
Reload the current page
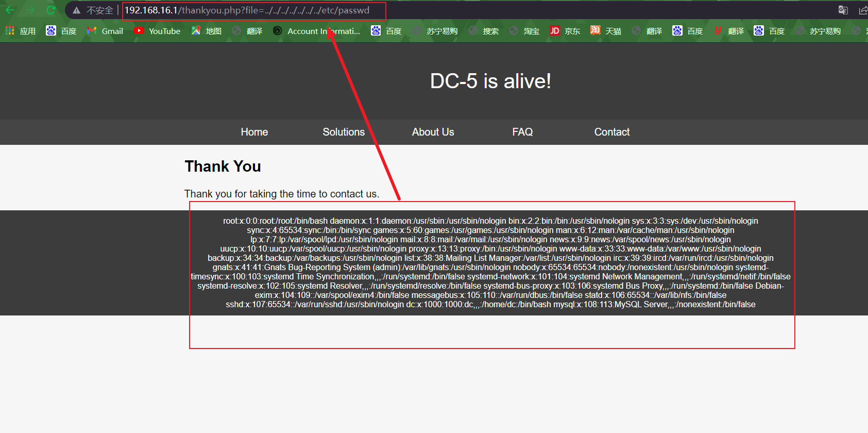pos(50,10)
